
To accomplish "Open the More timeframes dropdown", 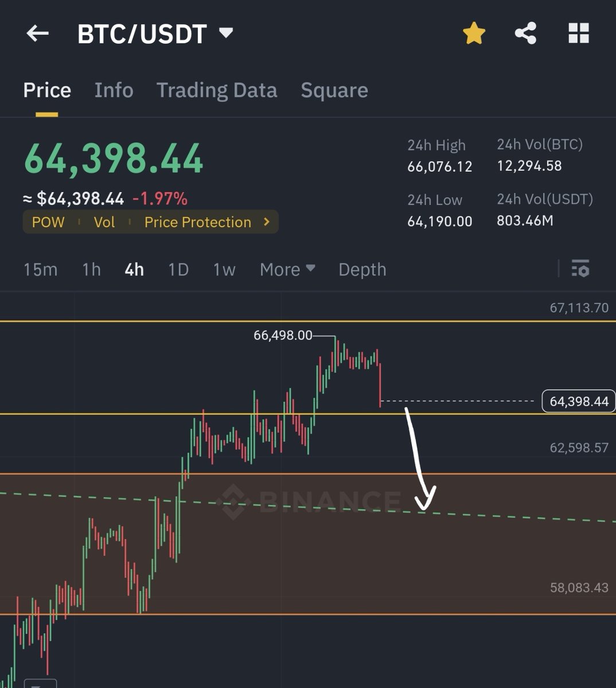I will [x=287, y=269].
